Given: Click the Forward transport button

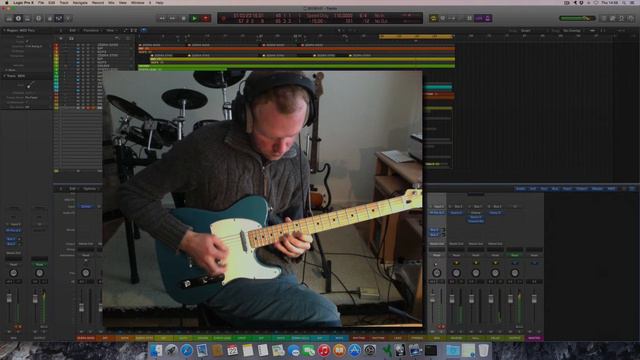Looking at the screenshot, I should 172,18.
